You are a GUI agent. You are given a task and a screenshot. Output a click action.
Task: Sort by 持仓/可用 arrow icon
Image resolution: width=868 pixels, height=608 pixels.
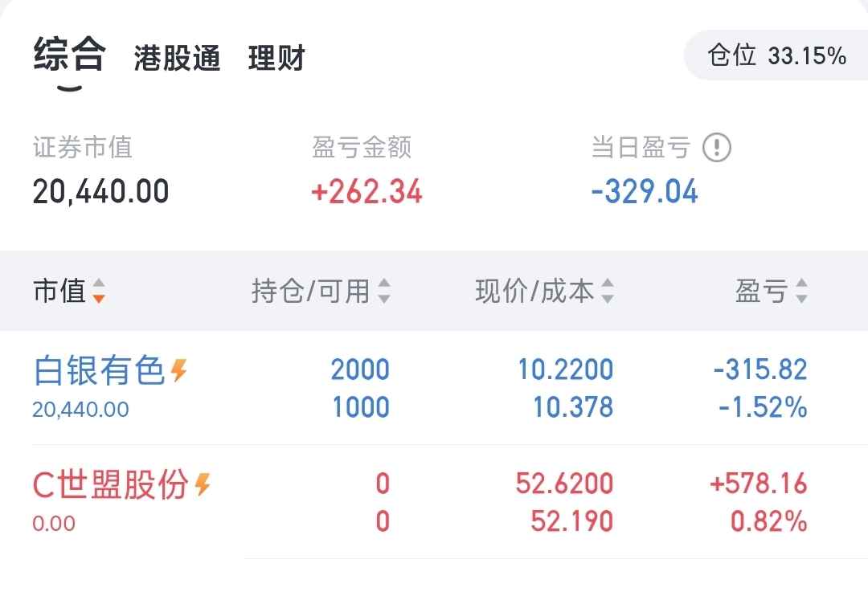click(x=384, y=291)
